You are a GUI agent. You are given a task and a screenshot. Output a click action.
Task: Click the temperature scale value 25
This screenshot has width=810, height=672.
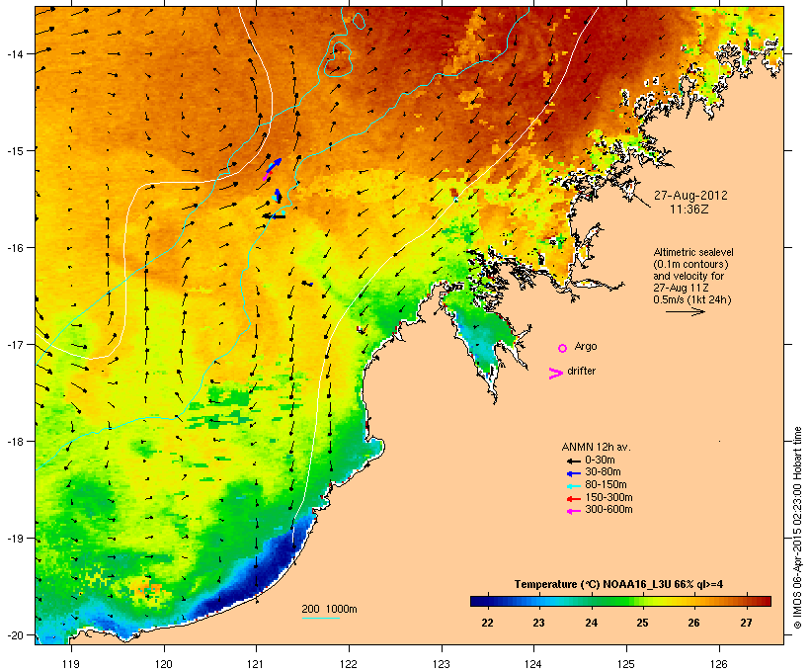(642, 623)
